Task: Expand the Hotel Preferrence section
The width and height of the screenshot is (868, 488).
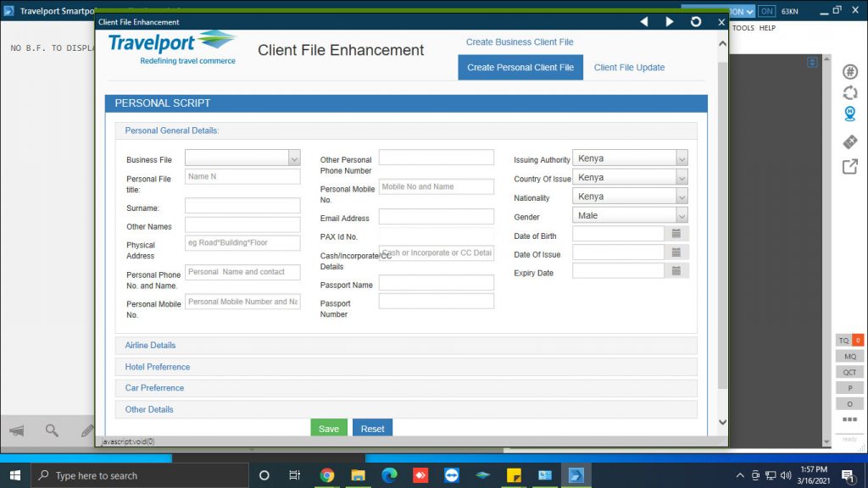Action: coord(406,367)
